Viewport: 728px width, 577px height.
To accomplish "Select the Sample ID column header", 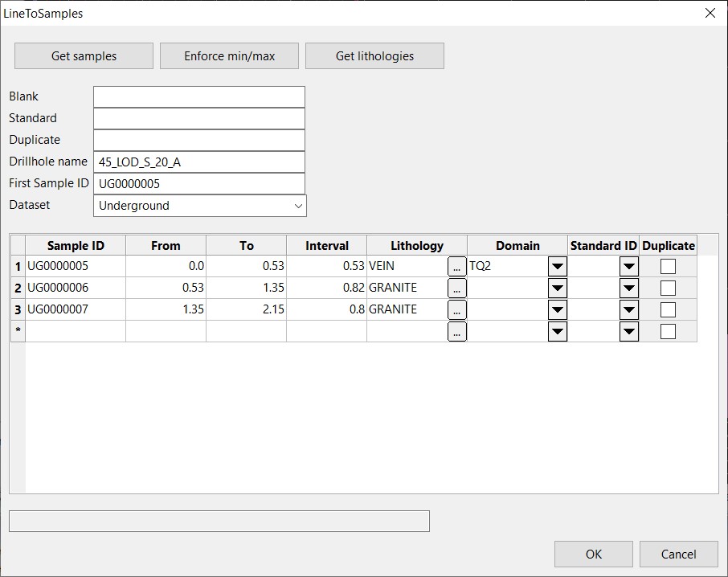I will (76, 246).
